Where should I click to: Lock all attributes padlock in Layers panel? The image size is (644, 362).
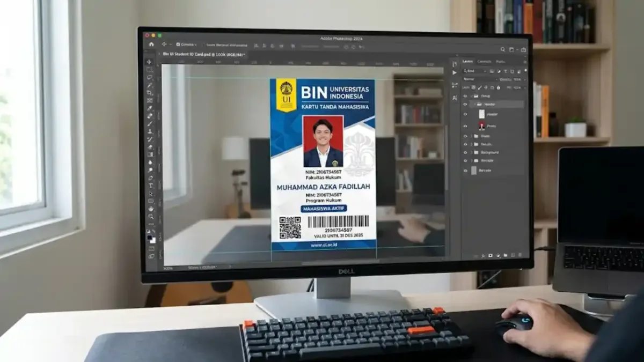pos(499,87)
